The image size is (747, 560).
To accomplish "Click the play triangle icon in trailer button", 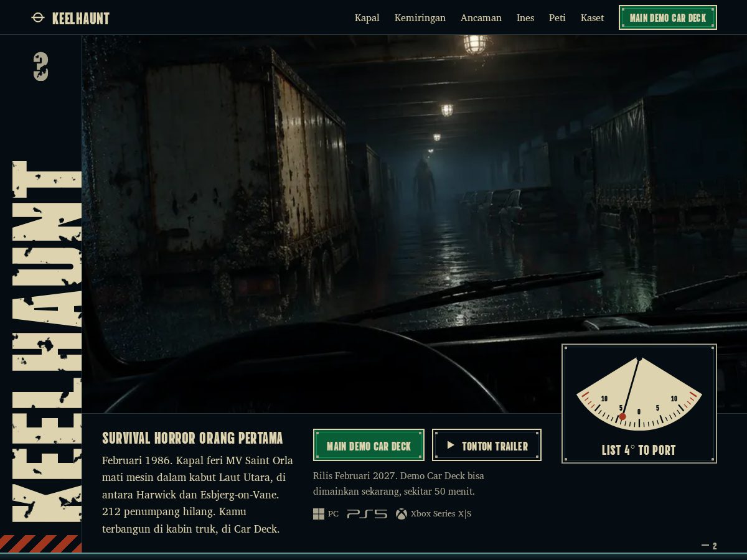I will click(x=451, y=446).
